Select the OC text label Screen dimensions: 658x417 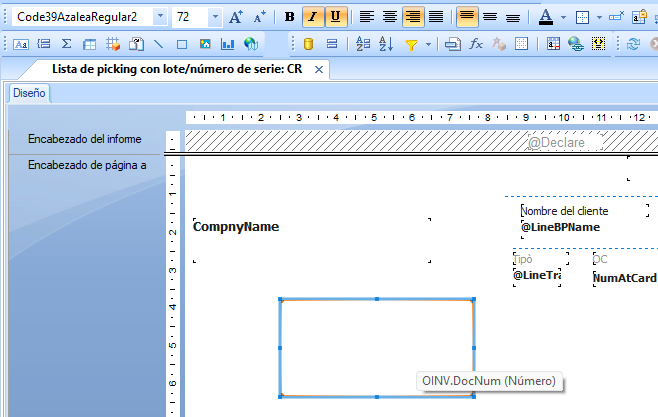[600, 259]
